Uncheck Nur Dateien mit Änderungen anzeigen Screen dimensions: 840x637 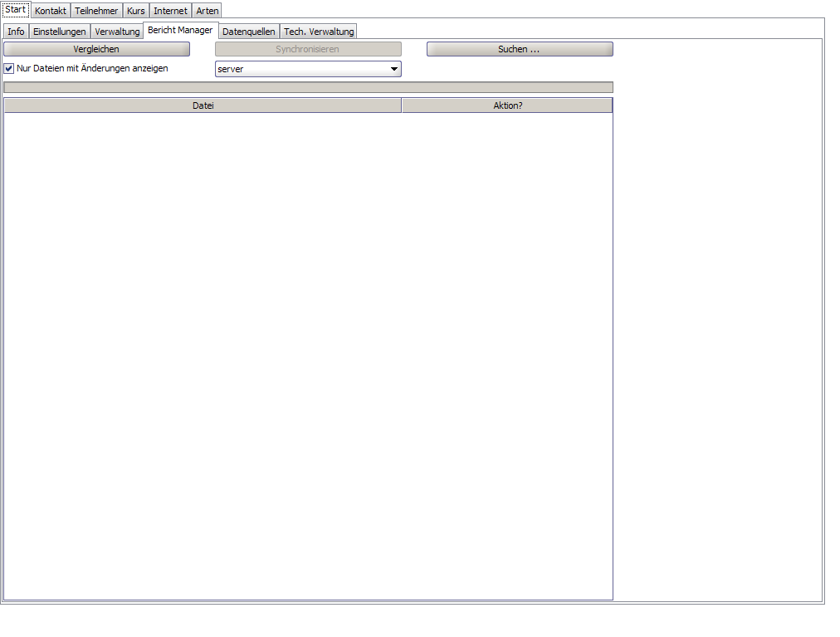9,69
